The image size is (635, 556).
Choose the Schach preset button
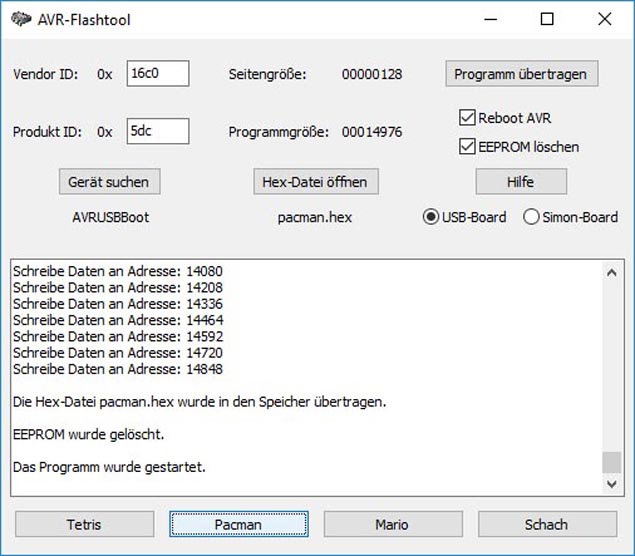tap(548, 524)
